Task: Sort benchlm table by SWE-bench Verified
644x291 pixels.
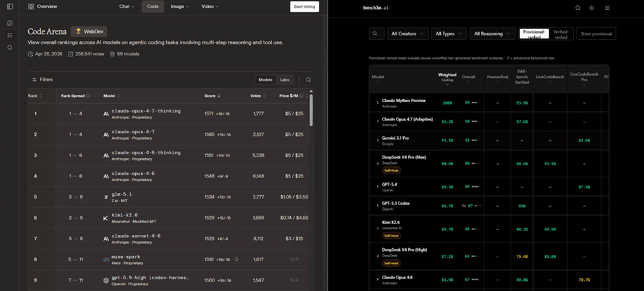Action: coord(522,79)
